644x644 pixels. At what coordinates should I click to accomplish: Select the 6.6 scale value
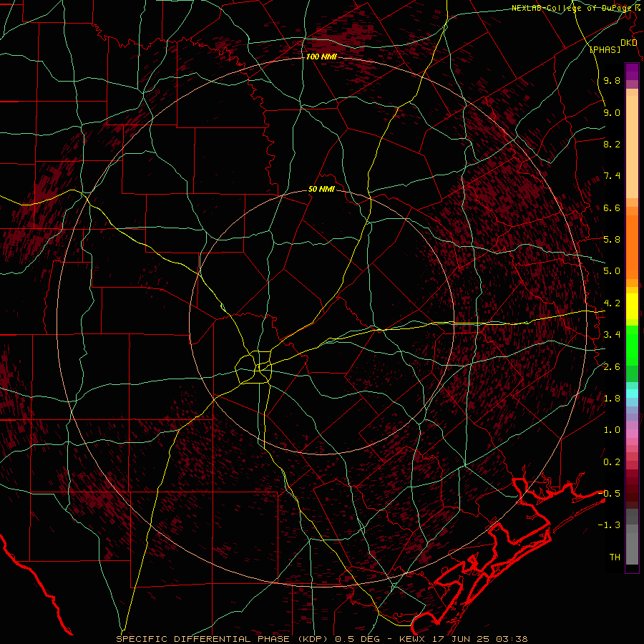pyautogui.click(x=612, y=208)
